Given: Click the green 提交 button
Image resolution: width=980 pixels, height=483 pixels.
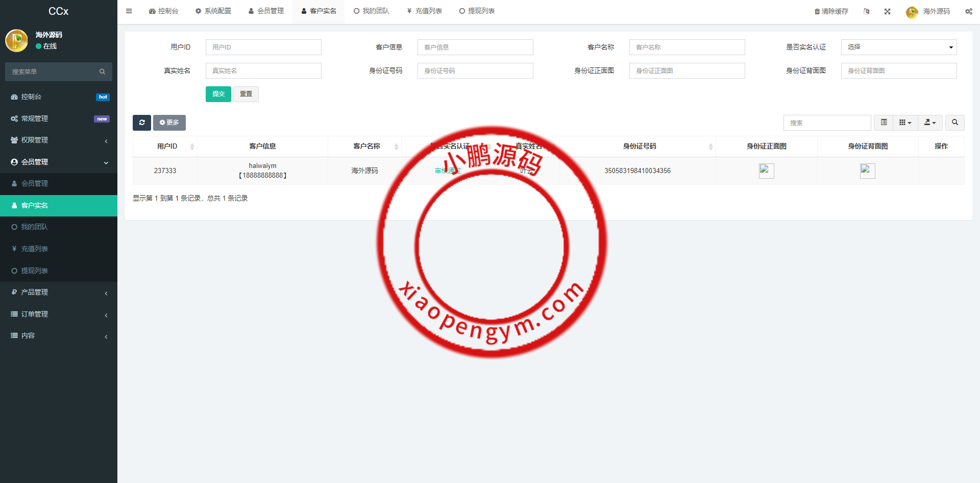Looking at the screenshot, I should [x=218, y=94].
